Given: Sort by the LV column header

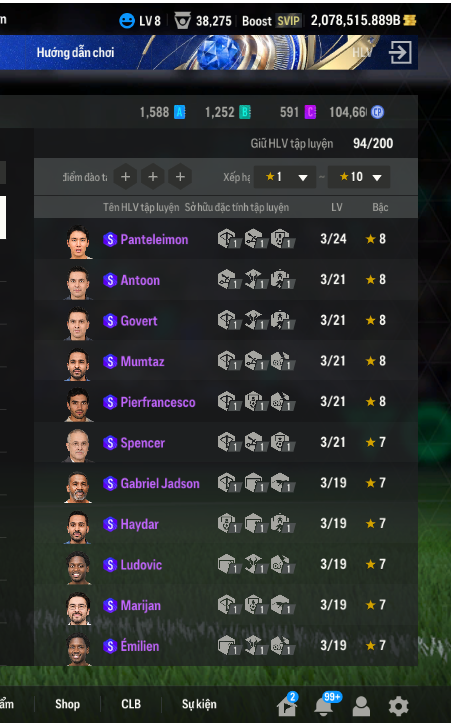Looking at the screenshot, I should pyautogui.click(x=337, y=207).
